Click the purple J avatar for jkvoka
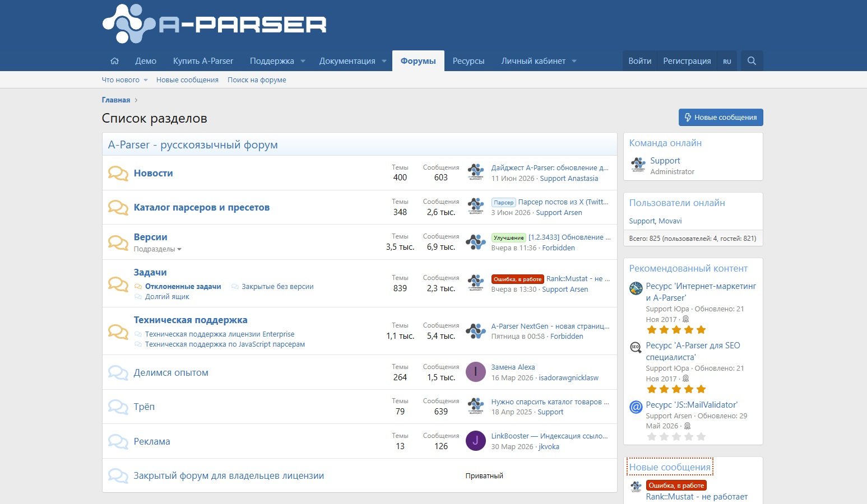867x504 pixels. (476, 441)
